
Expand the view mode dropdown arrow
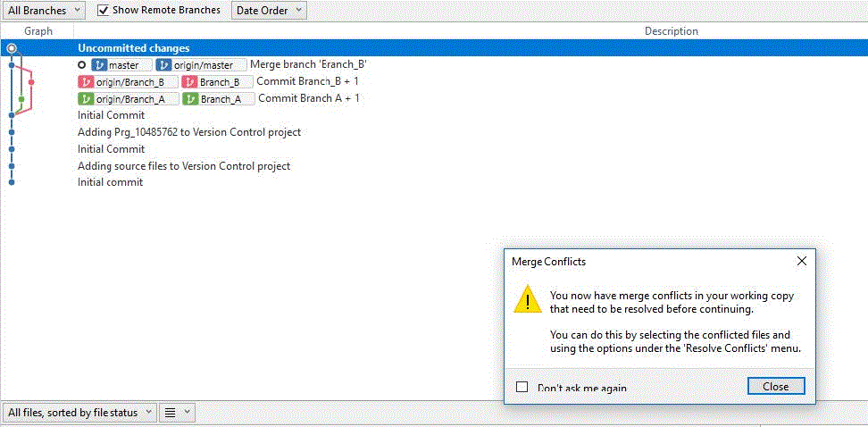(187, 412)
